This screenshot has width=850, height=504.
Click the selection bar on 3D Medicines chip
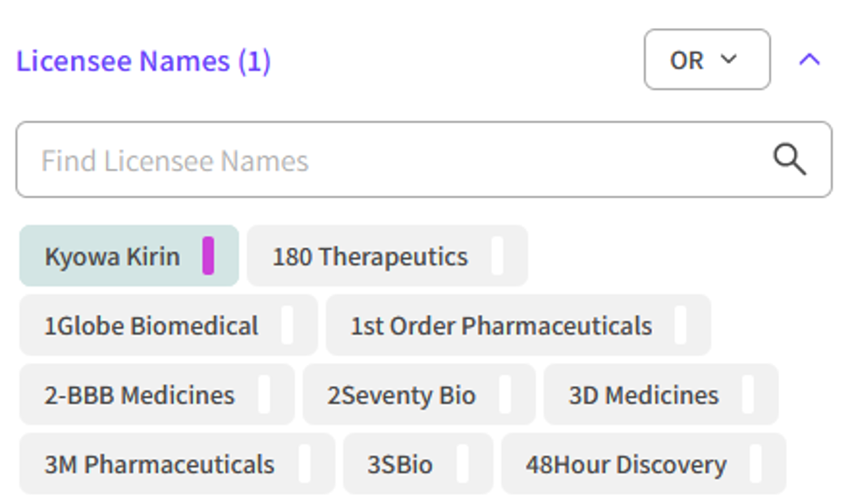coord(749,394)
